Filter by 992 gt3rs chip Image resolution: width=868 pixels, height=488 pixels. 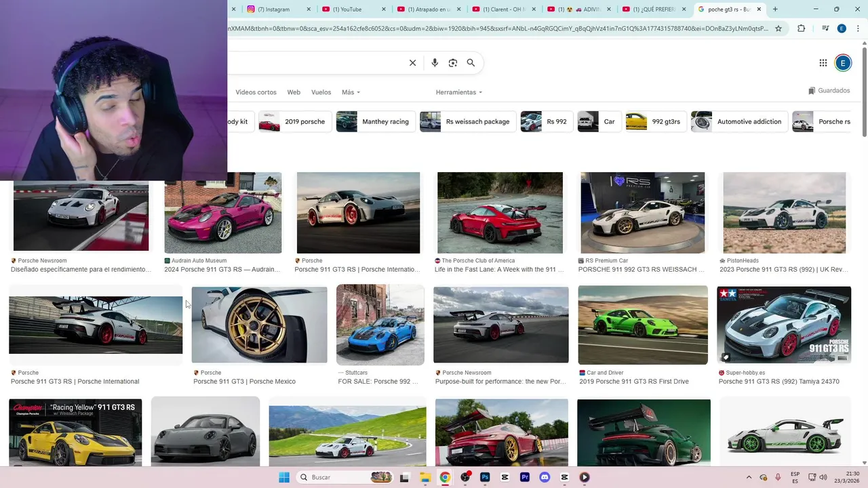pos(656,122)
